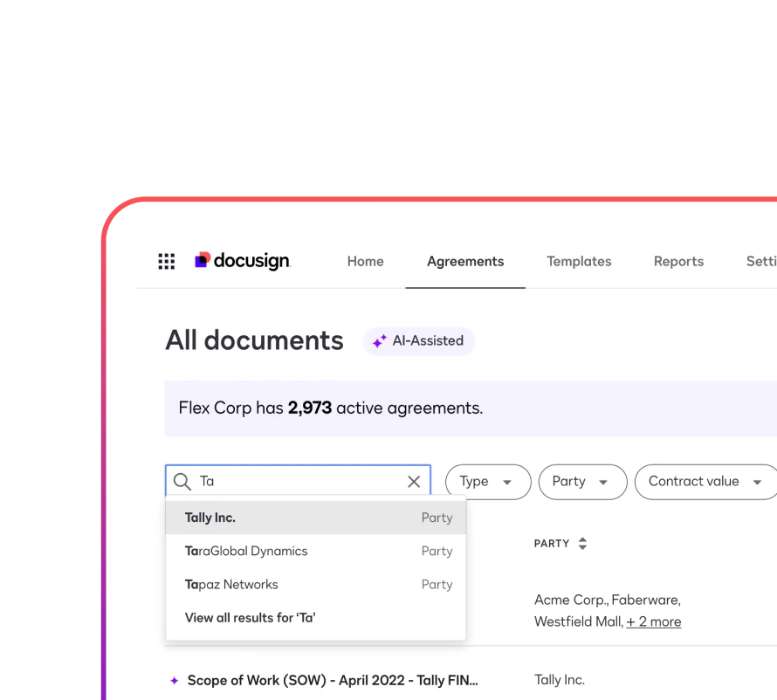
Task: Choose TaraGlobal Dynamics suggestion
Action: tap(316, 551)
